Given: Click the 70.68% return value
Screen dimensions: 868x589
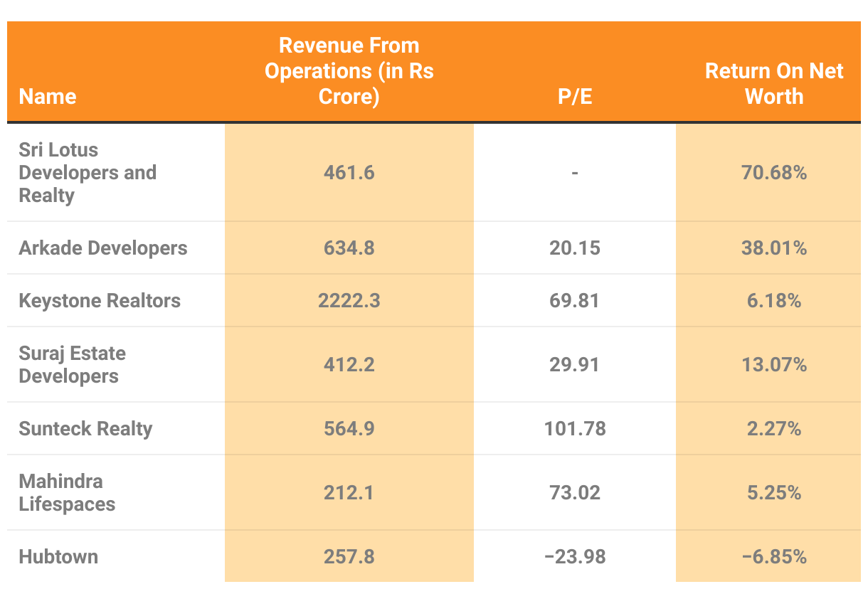Looking at the screenshot, I should click(774, 172).
